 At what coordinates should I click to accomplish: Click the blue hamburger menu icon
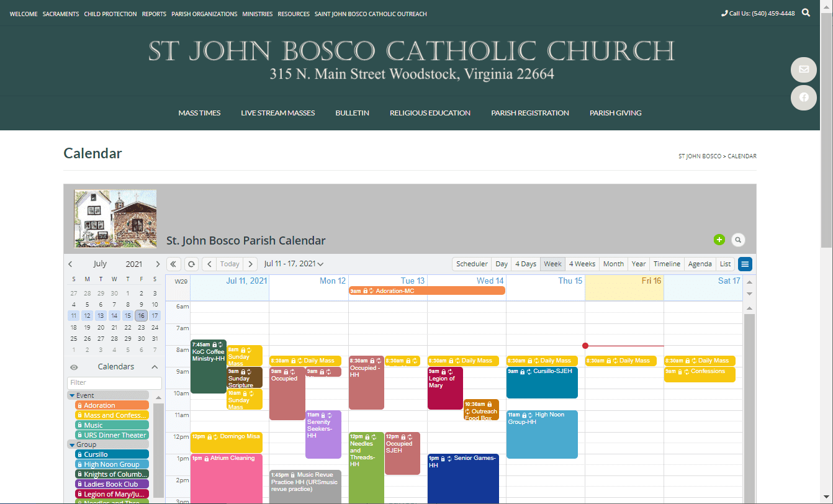click(x=745, y=264)
